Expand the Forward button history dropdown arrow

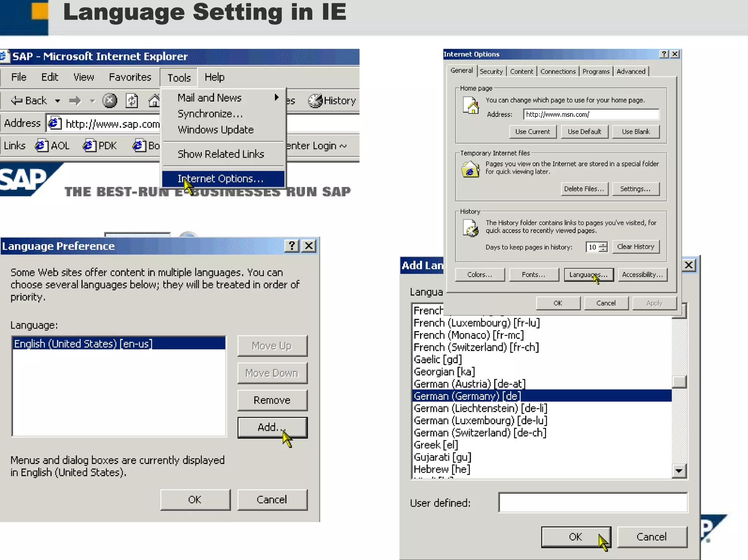click(x=92, y=101)
